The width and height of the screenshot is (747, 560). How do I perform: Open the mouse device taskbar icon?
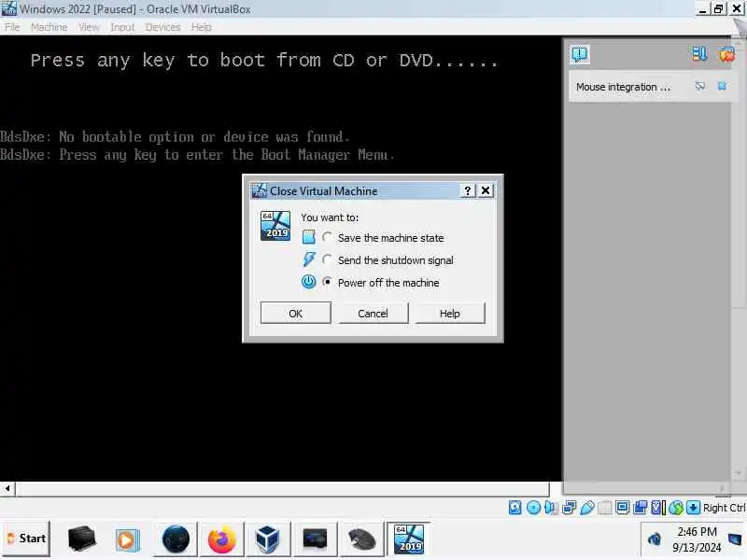(x=362, y=539)
